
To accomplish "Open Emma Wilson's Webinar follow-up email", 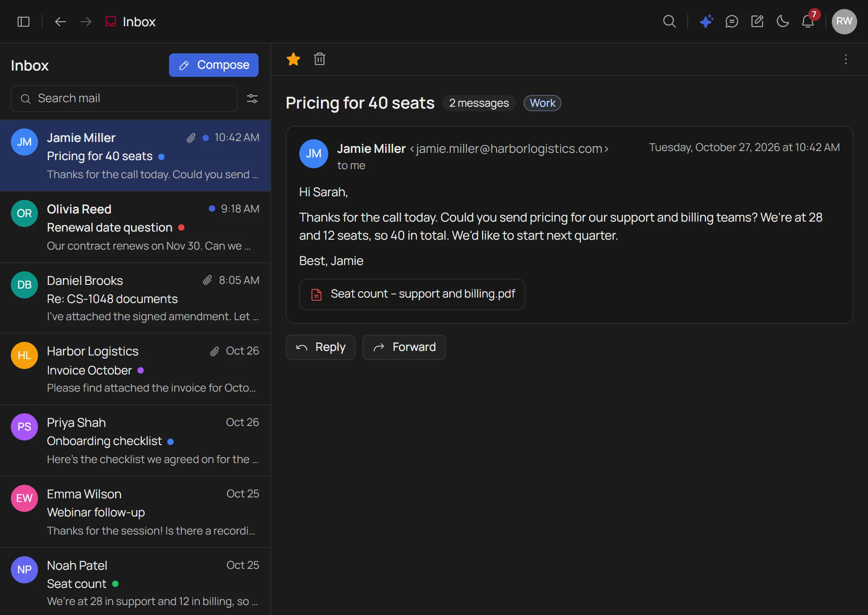I will pos(135,512).
